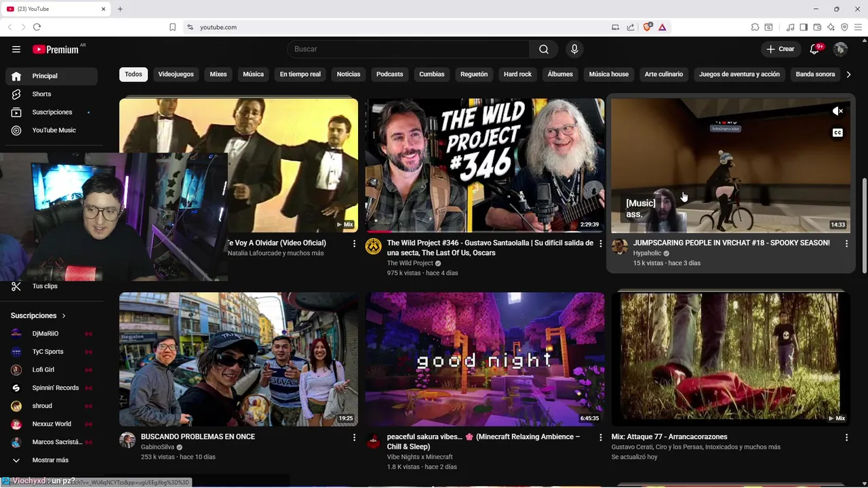Select the Música house filter chip
Screen dimensions: 868x488
(x=608, y=75)
